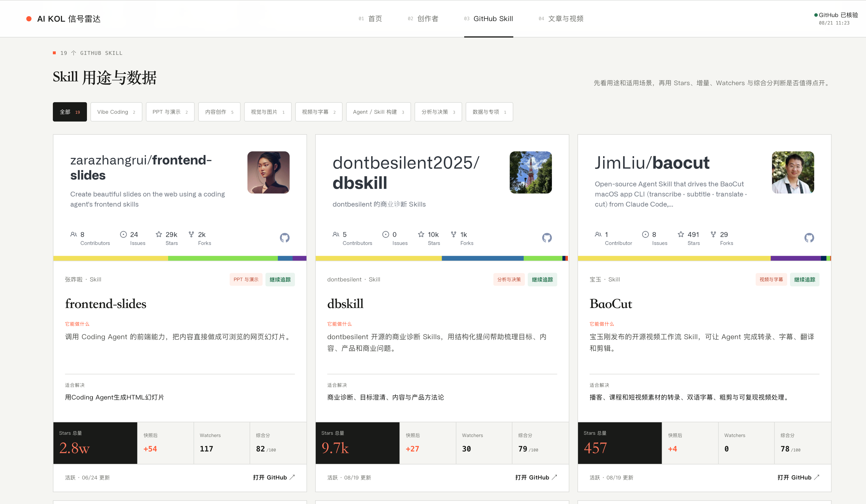Viewport: 866px width, 504px height.
Task: Select the 全部 19 filter
Action: tap(70, 112)
